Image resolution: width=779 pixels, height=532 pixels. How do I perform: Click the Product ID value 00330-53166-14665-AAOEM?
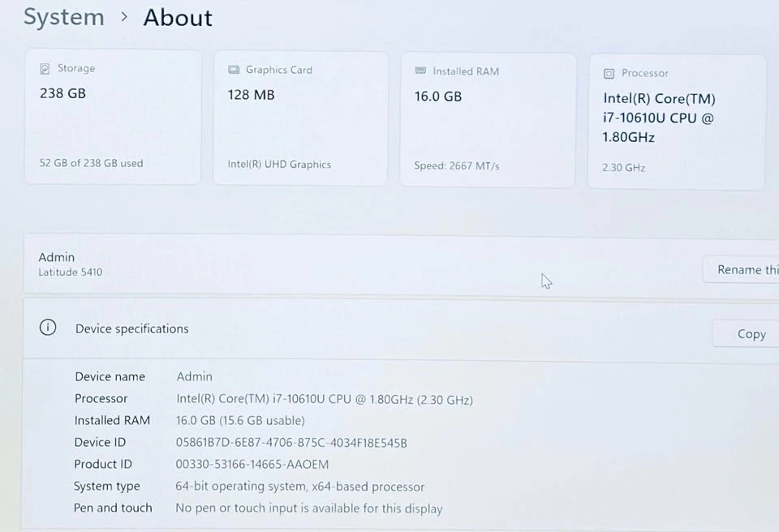(252, 465)
